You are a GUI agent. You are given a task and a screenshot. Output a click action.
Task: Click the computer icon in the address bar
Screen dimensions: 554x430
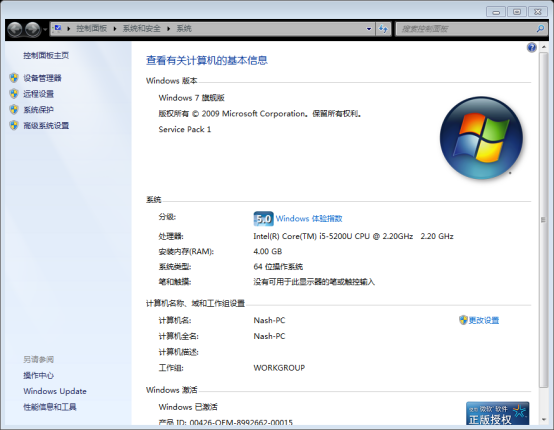pyautogui.click(x=58, y=28)
